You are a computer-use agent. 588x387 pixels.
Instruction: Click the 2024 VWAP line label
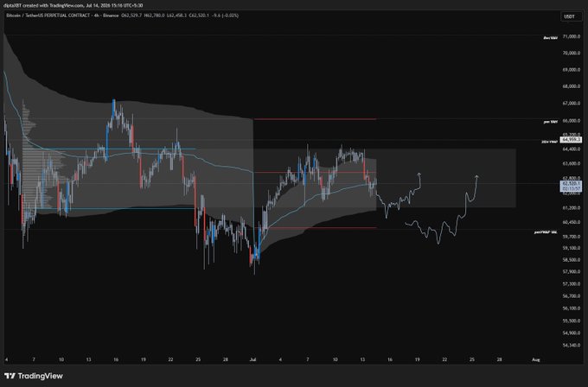coord(549,142)
